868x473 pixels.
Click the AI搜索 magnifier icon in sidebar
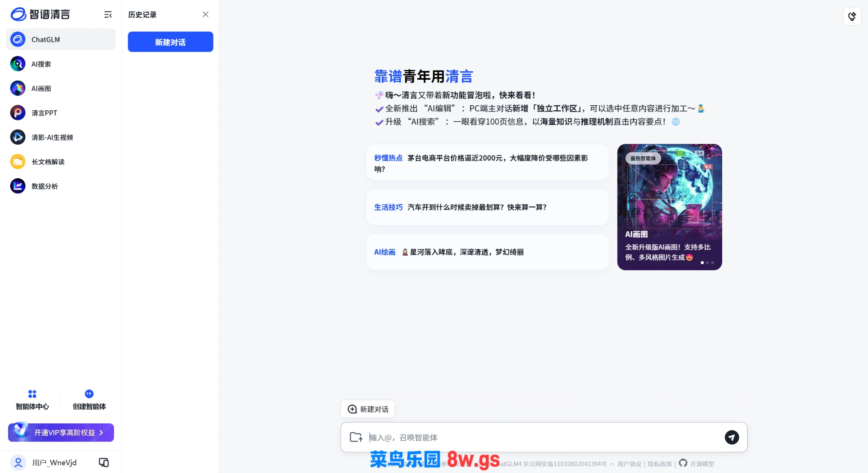point(18,64)
